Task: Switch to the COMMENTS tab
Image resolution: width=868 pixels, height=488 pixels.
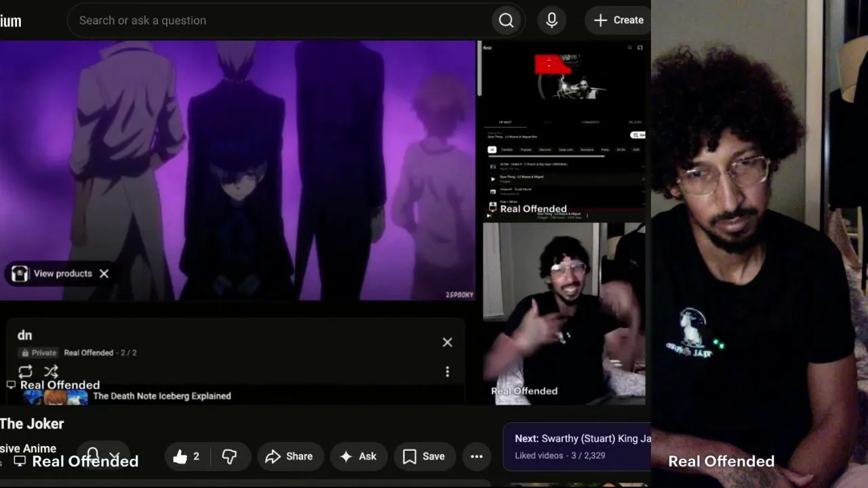Action: [591, 122]
